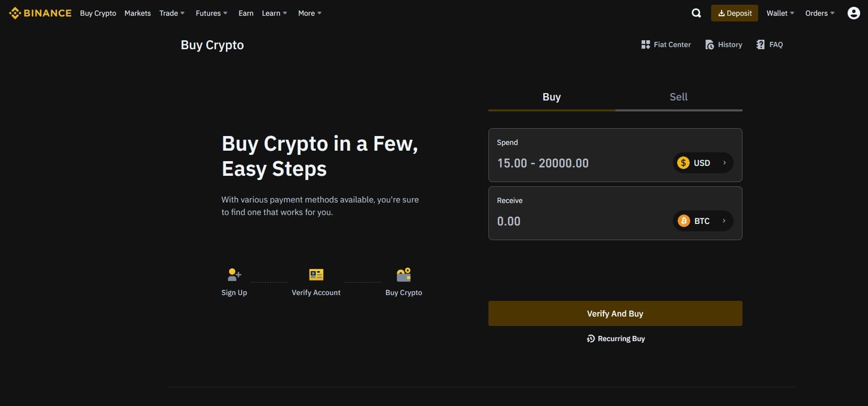868x406 pixels.
Task: Open transaction History icon
Action: (x=709, y=44)
